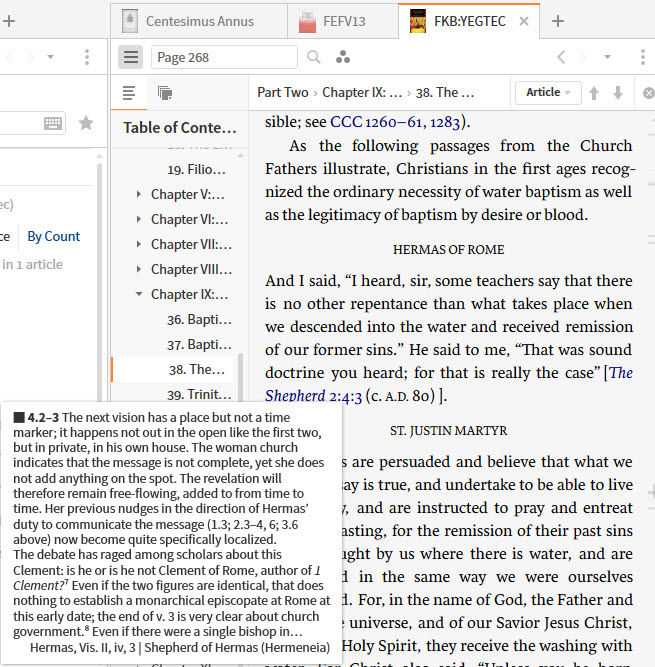
Task: Click the Page 268 reference box
Action: pos(224,57)
